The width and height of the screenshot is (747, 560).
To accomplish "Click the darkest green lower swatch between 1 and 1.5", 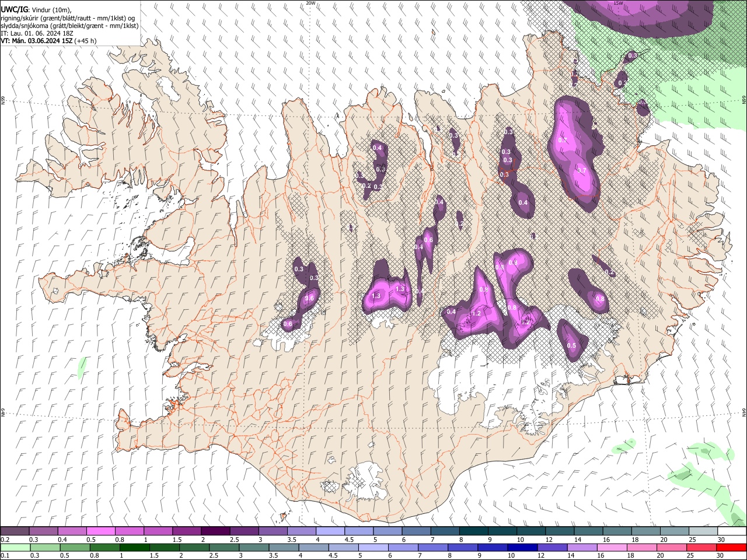I will point(134,547).
